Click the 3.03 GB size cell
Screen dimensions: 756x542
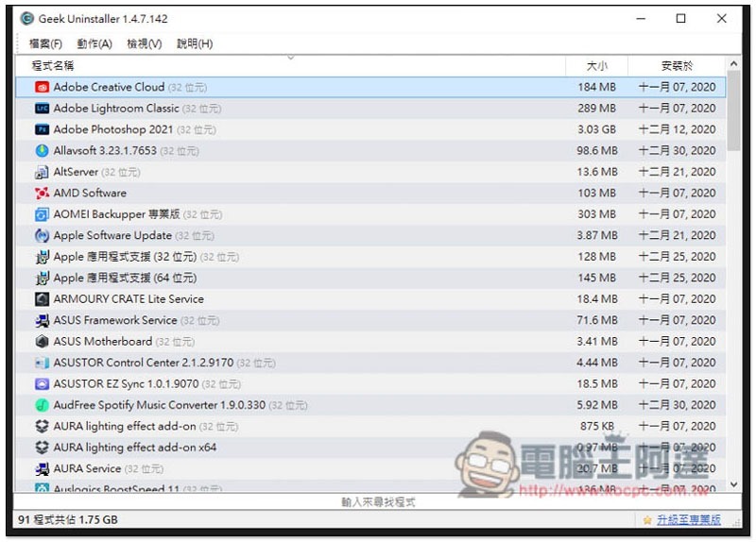[597, 129]
